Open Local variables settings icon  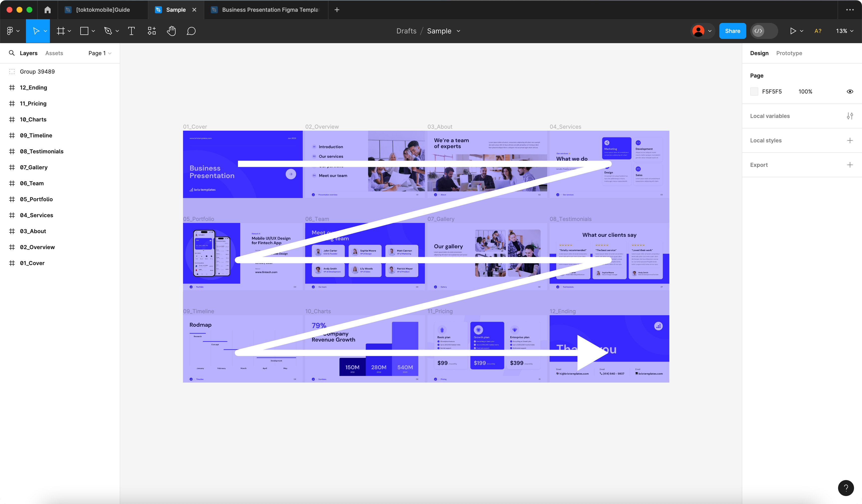(x=850, y=116)
